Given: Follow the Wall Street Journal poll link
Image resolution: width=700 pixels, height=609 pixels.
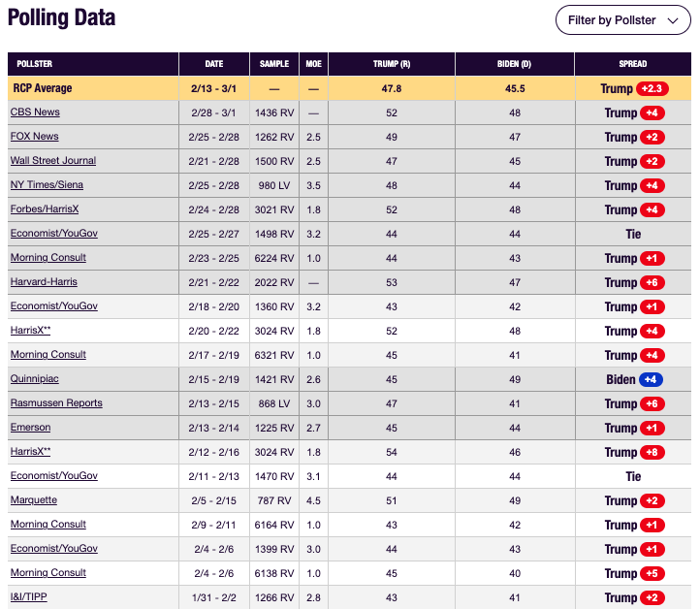Looking at the screenshot, I should (x=53, y=160).
